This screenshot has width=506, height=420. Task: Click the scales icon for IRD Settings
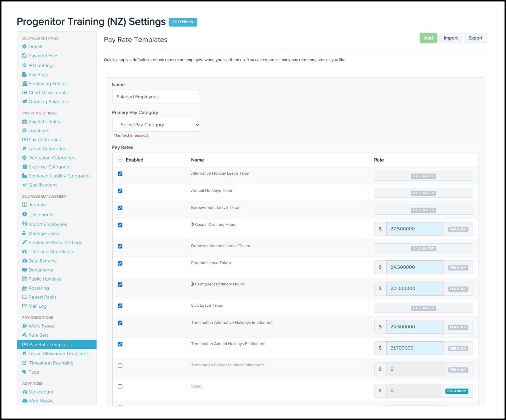pyautogui.click(x=25, y=65)
